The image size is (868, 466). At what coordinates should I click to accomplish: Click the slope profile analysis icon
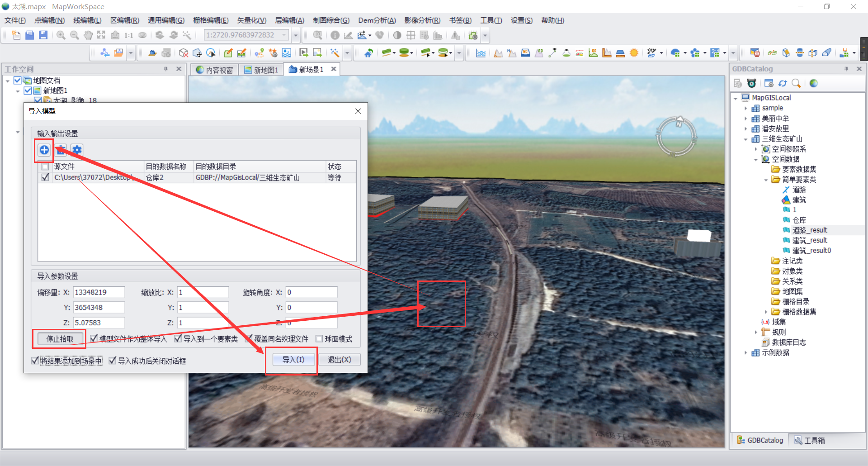[498, 53]
